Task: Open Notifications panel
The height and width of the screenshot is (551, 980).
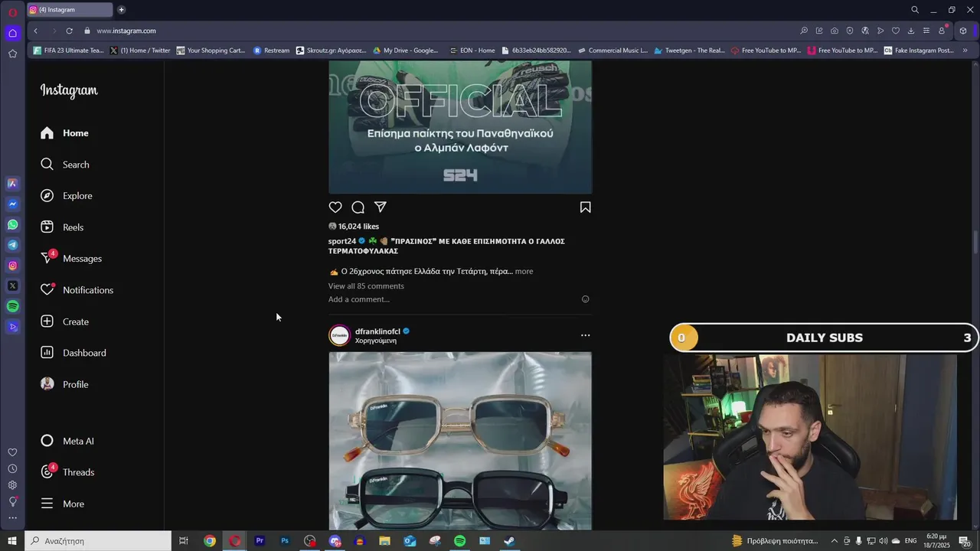Action: 77,290
